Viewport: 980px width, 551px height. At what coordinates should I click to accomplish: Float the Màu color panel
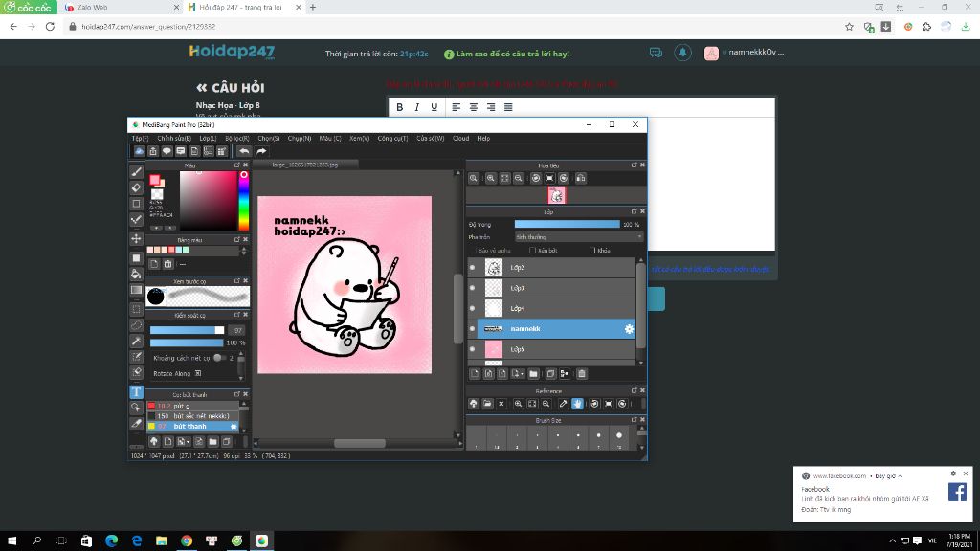(237, 165)
